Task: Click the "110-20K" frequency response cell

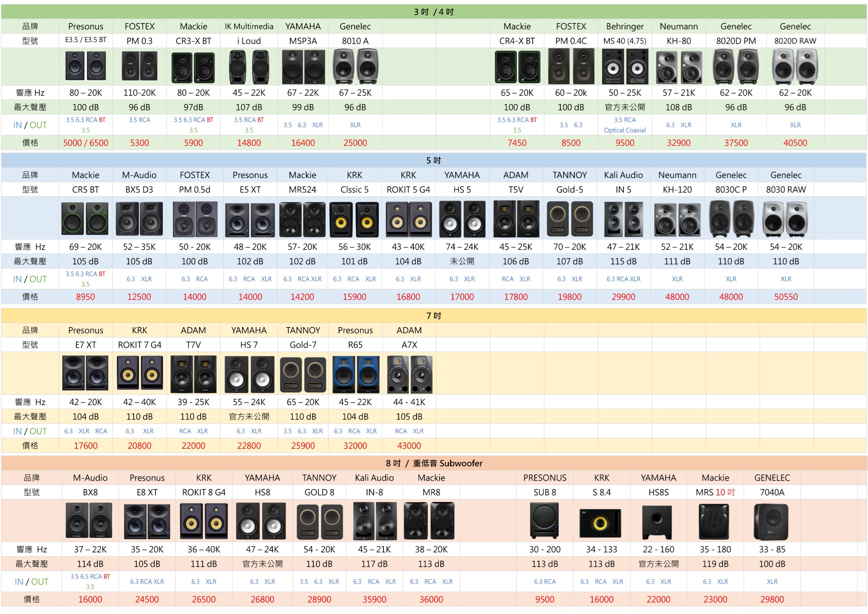Action: pyautogui.click(x=140, y=93)
